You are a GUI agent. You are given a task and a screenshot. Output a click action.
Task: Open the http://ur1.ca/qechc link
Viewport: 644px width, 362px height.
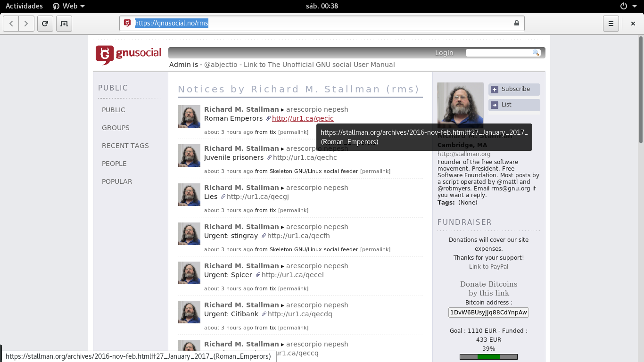click(305, 157)
